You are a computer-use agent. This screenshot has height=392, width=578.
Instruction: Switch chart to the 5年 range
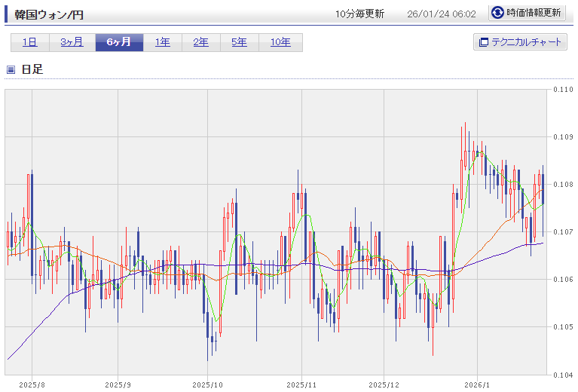point(239,42)
